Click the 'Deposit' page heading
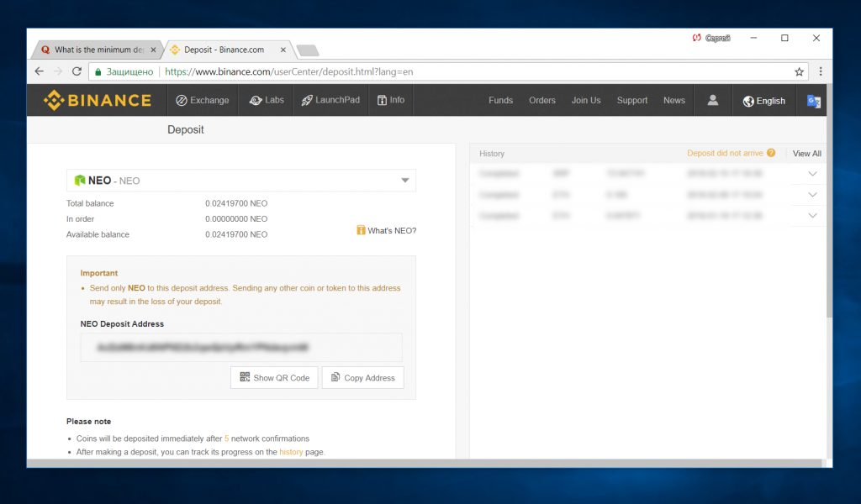 [x=186, y=130]
